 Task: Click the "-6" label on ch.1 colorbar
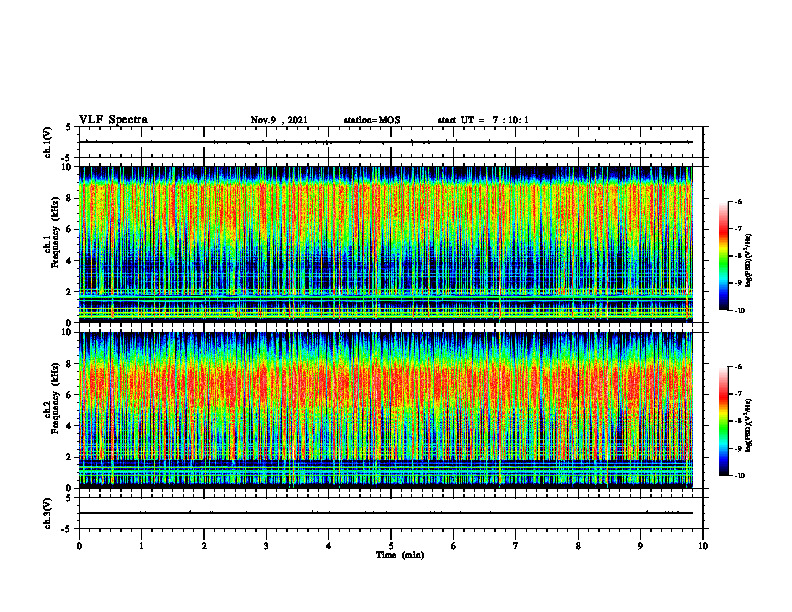[x=738, y=202]
